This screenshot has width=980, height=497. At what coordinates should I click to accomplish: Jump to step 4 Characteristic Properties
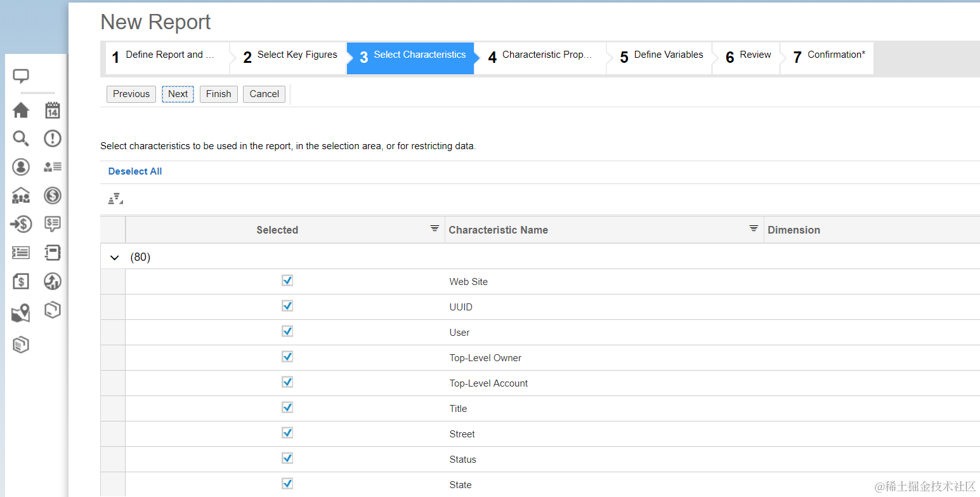[540, 58]
